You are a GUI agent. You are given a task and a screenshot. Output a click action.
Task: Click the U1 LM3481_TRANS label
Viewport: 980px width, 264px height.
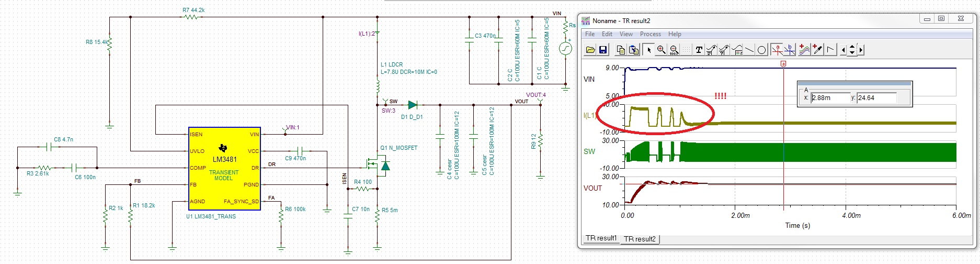click(211, 216)
